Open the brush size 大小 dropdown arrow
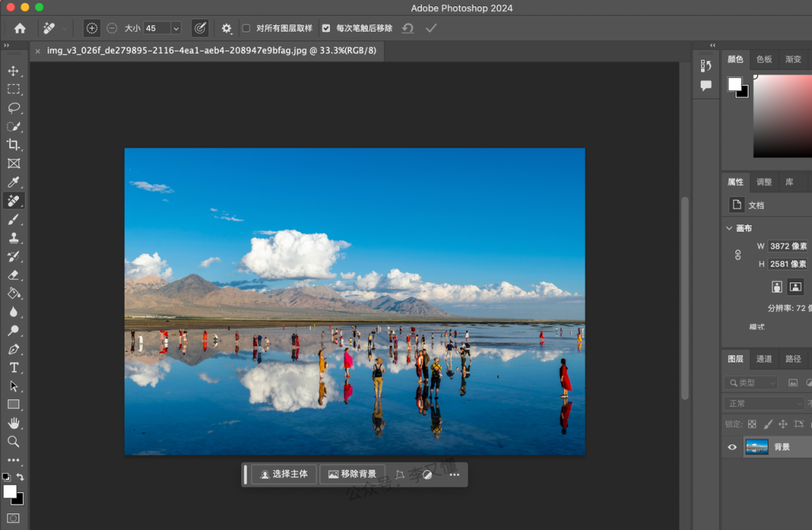 coord(176,29)
